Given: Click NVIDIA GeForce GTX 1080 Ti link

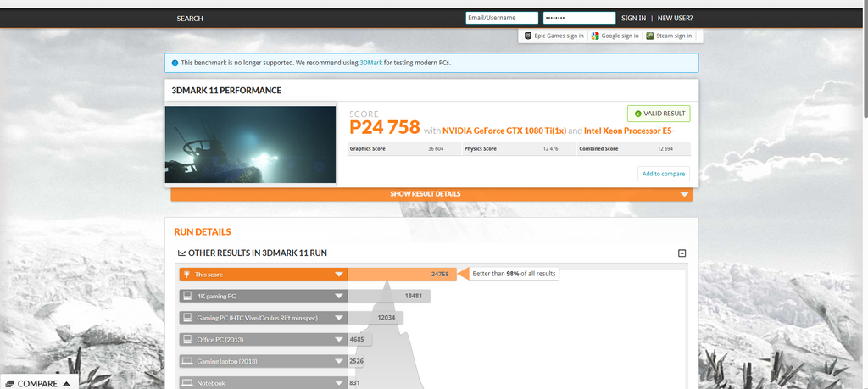Looking at the screenshot, I should click(504, 131).
